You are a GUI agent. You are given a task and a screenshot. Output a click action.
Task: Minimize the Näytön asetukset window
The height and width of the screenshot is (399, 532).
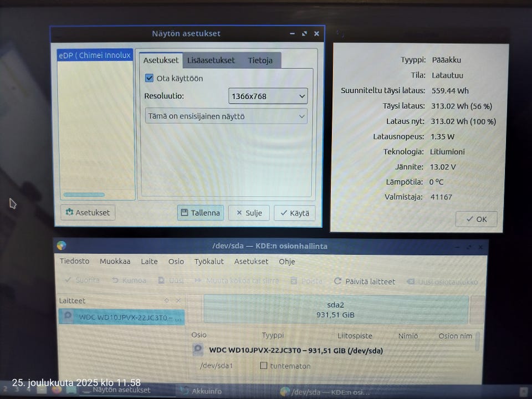point(292,34)
